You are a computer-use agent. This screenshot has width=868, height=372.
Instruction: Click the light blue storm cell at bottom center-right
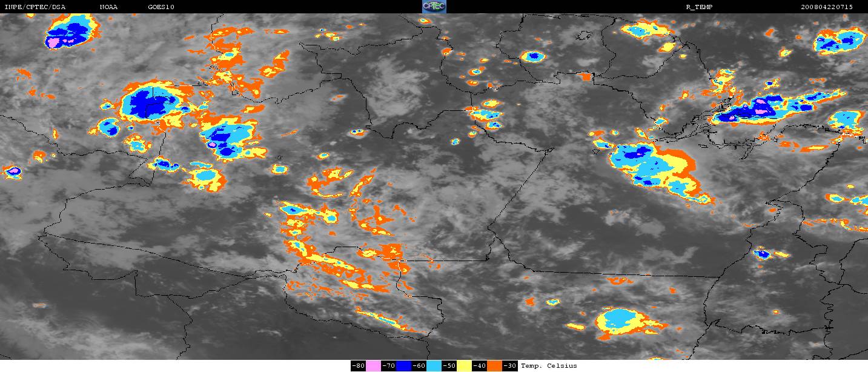point(622,319)
